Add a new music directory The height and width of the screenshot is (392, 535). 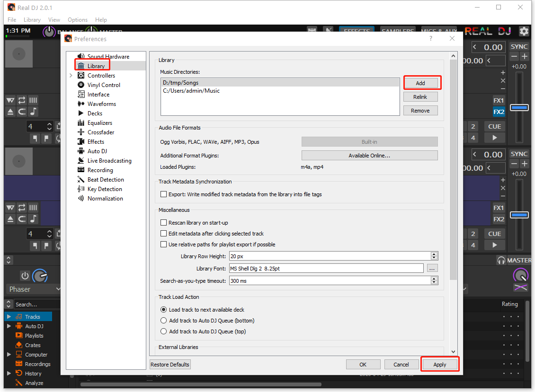421,82
